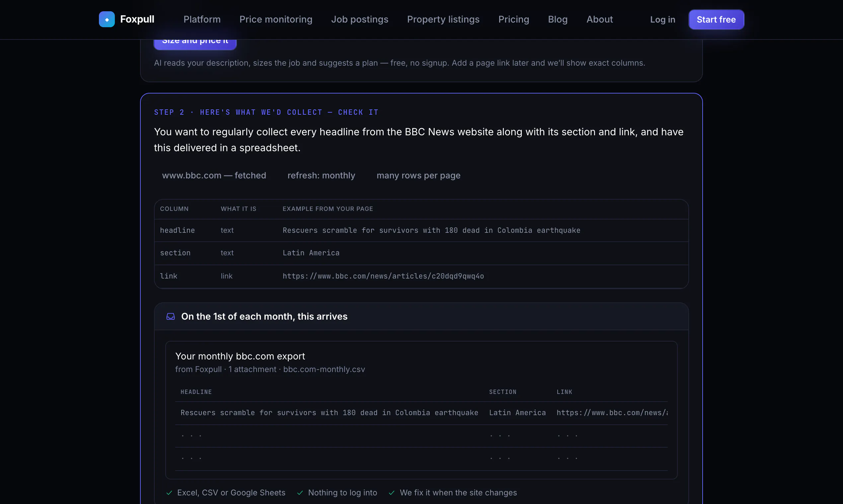Click the www.bbc.com — fetched chip
Viewport: 843px width, 504px height.
tap(214, 176)
